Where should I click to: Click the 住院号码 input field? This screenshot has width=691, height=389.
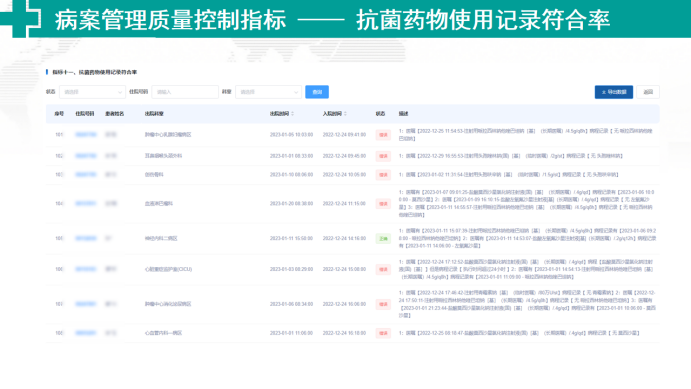tap(185, 92)
